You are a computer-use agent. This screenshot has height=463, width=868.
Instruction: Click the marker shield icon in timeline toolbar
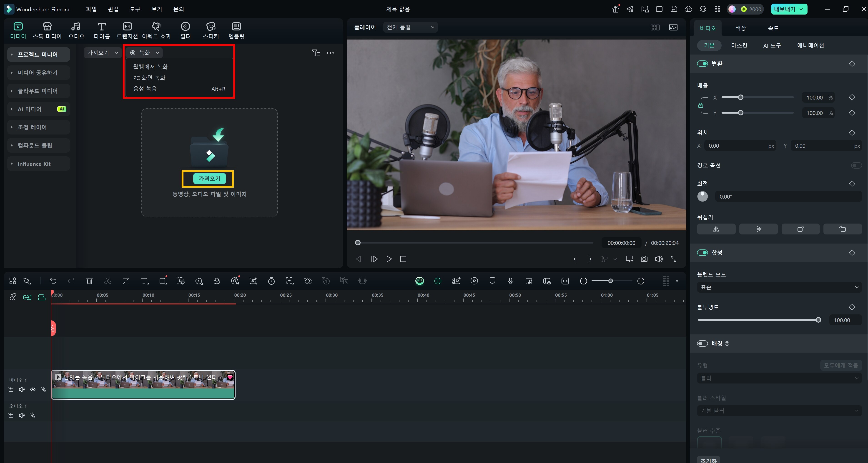tap(492, 281)
